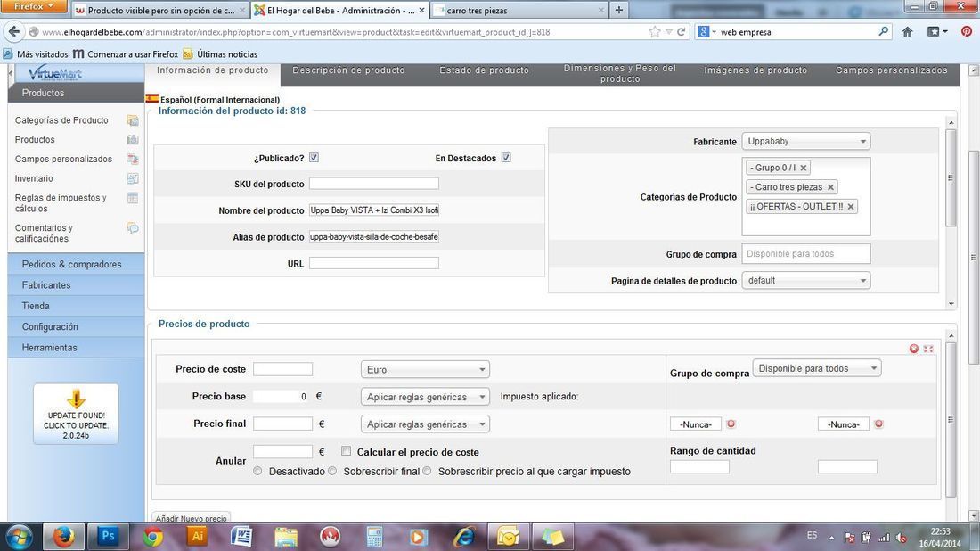Open price Grupo de compra dropdown
This screenshot has width=980, height=551.
coord(817,368)
